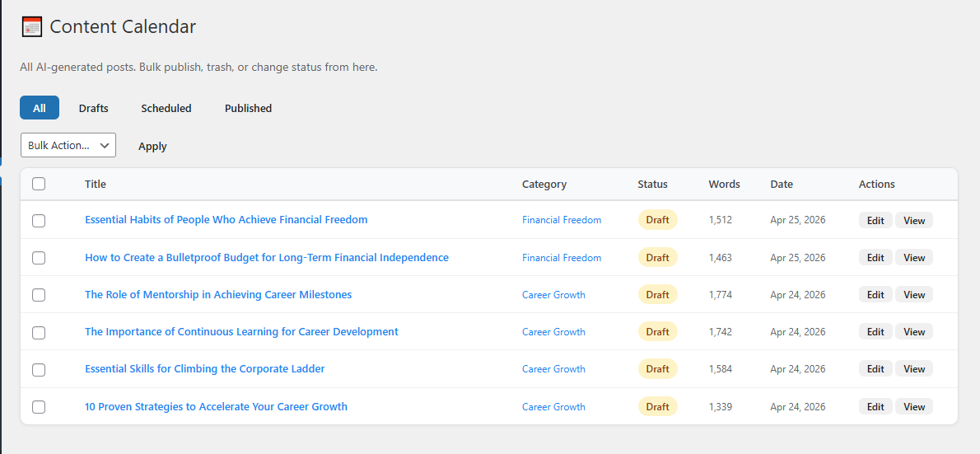Open Importance of Continuous Learning post title

241,331
